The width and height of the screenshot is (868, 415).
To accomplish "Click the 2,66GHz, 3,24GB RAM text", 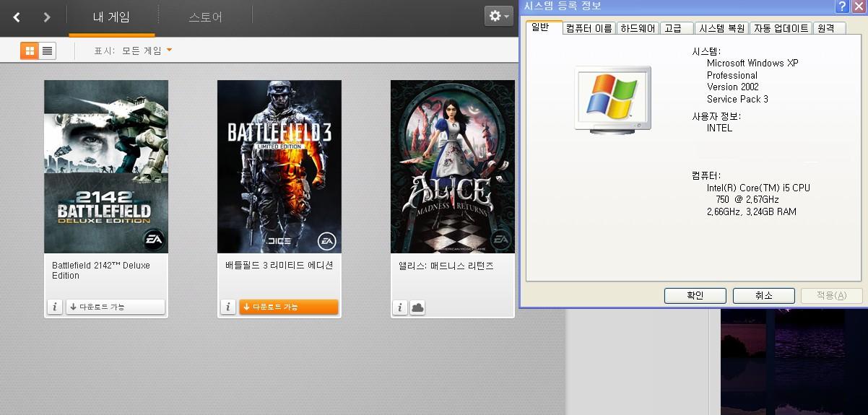I will (x=752, y=211).
